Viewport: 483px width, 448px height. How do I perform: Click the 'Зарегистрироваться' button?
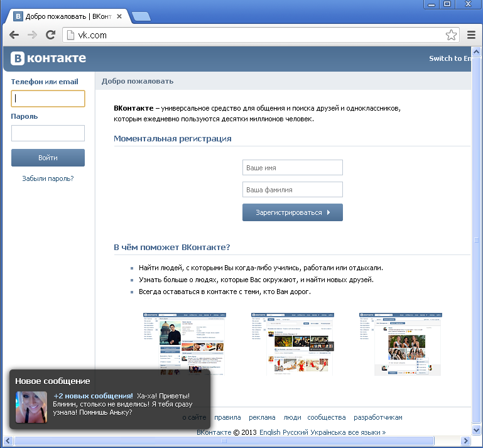tap(293, 212)
